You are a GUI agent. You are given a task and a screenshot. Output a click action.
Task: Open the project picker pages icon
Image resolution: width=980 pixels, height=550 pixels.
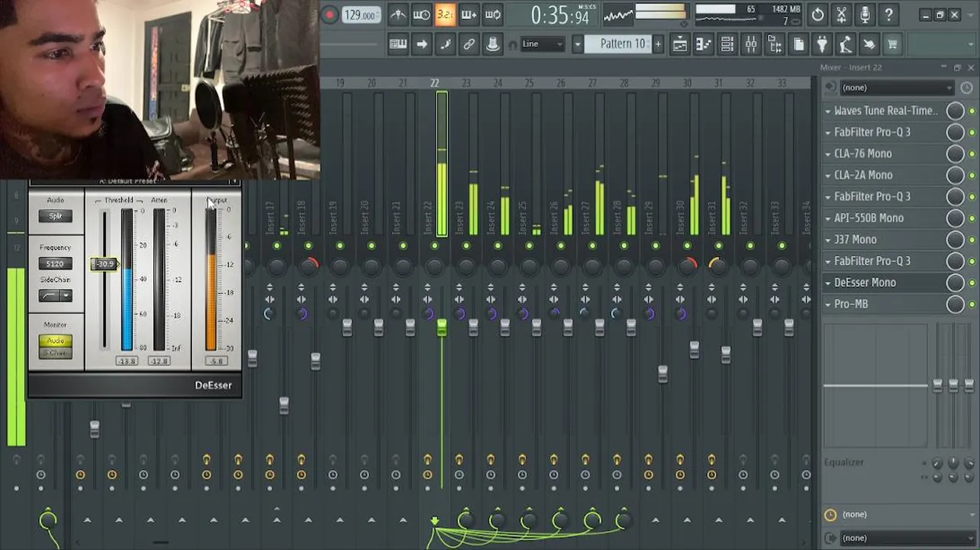click(x=798, y=44)
